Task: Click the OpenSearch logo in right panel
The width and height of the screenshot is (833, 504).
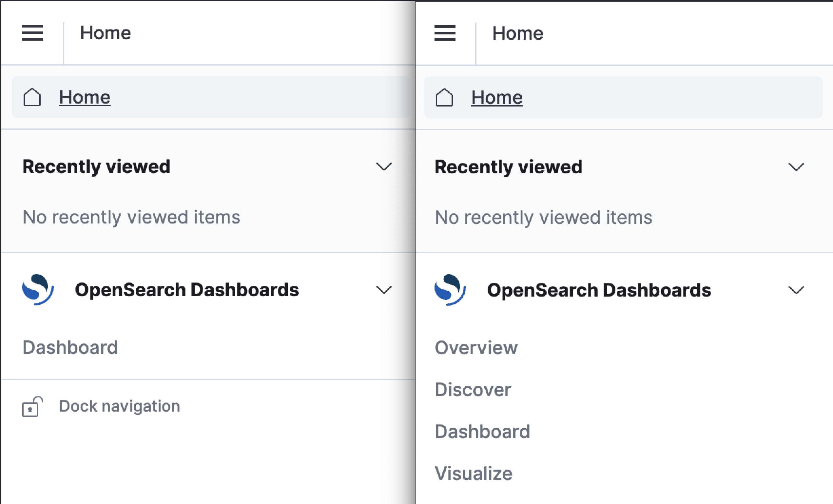Action: 450,290
